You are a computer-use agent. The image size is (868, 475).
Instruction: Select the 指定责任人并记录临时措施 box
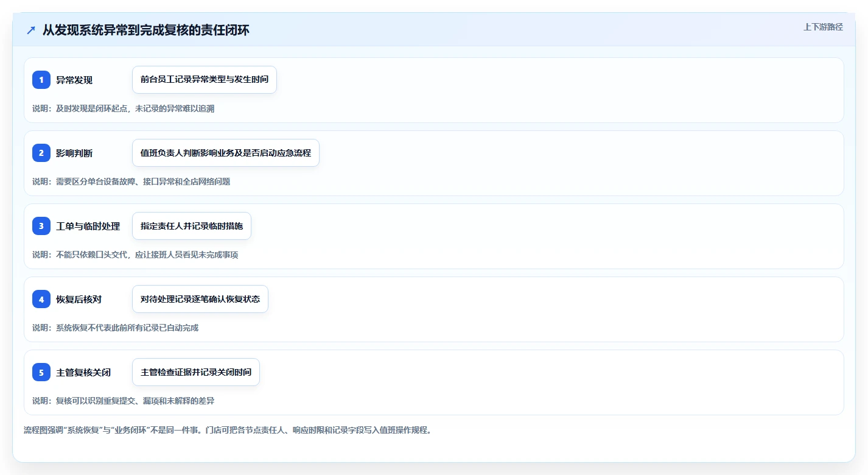(x=192, y=226)
